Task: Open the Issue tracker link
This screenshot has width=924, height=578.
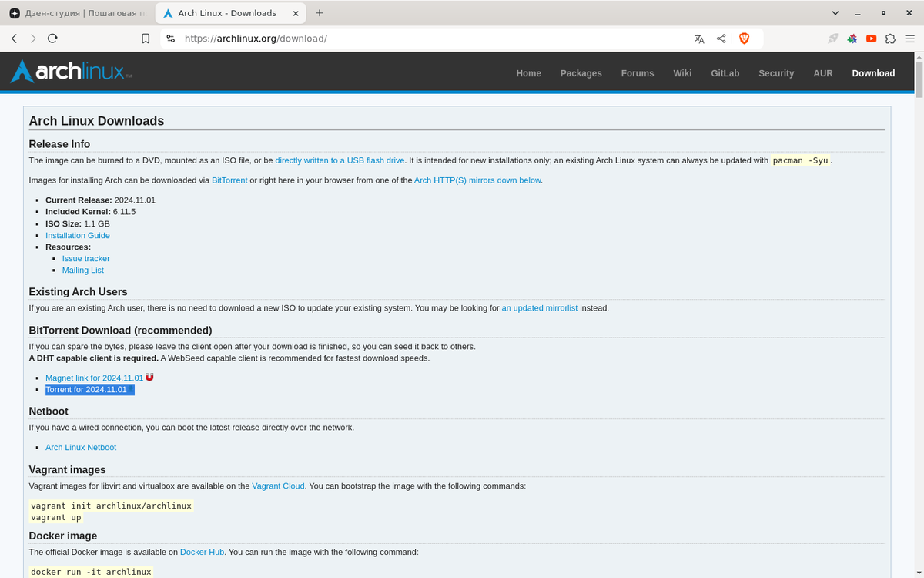Action: 86,259
